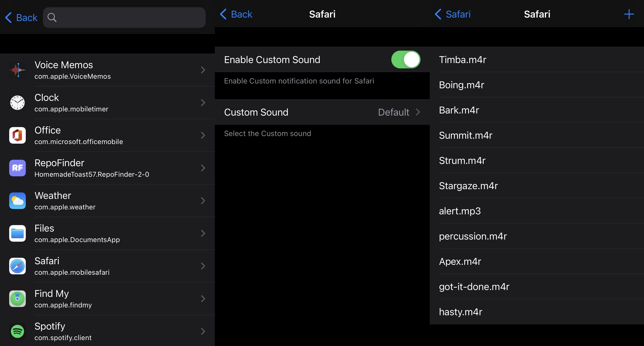
Task: Expand Voice Memos row chevron
Action: [203, 70]
